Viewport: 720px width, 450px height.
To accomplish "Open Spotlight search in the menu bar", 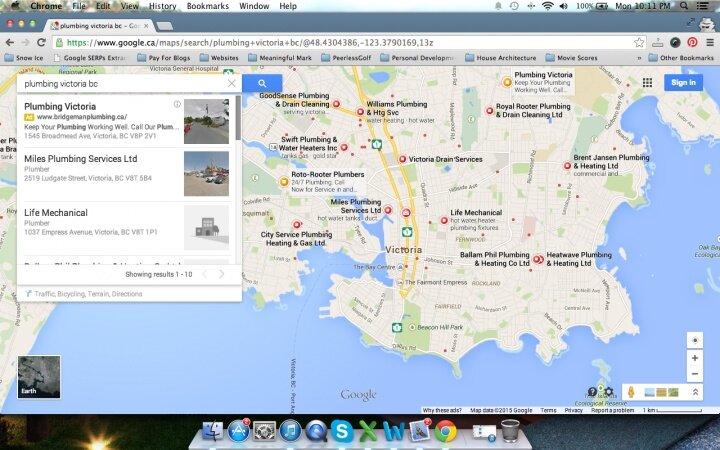I will pos(684,6).
